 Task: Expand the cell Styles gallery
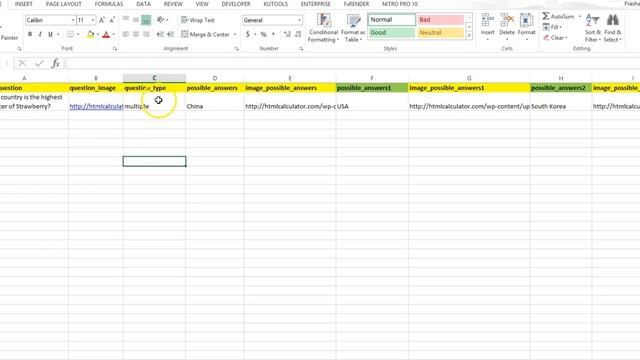point(469,36)
